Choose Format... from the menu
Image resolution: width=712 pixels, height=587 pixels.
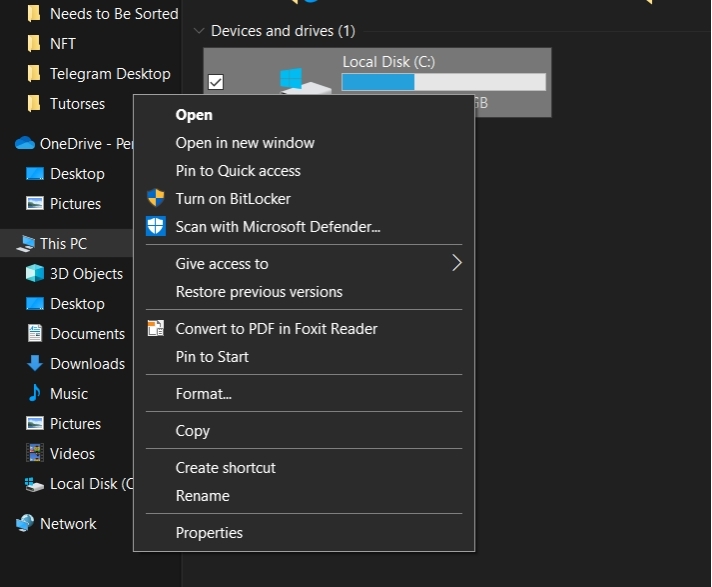point(304,393)
